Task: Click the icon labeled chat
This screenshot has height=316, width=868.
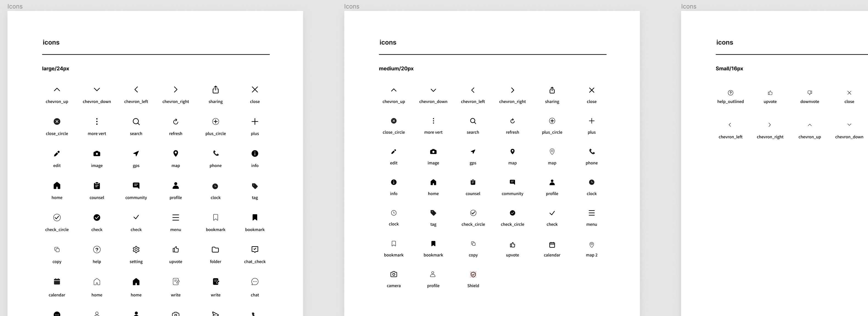Action: click(x=255, y=282)
